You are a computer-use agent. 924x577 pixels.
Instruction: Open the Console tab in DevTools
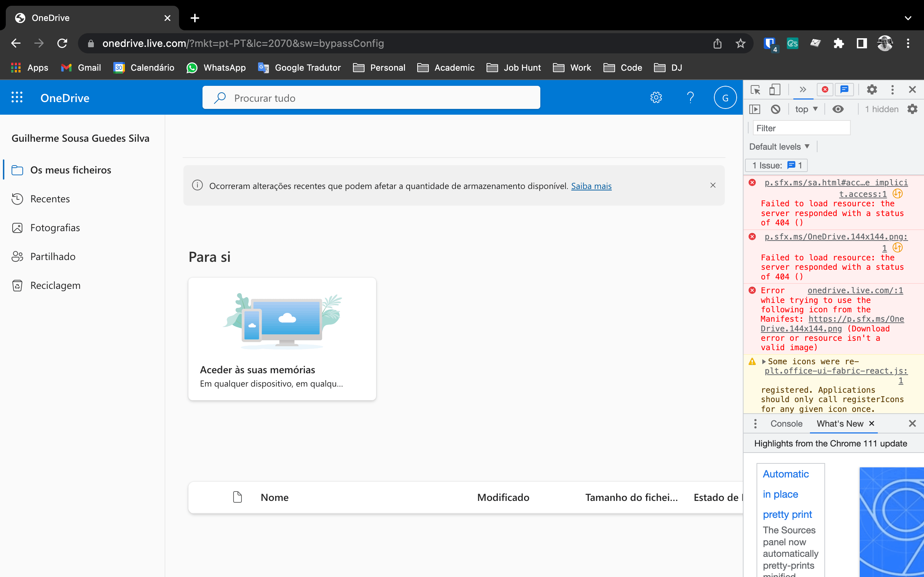point(786,423)
